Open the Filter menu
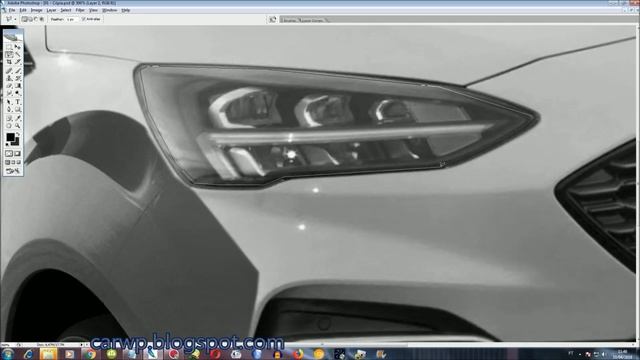 (x=80, y=10)
